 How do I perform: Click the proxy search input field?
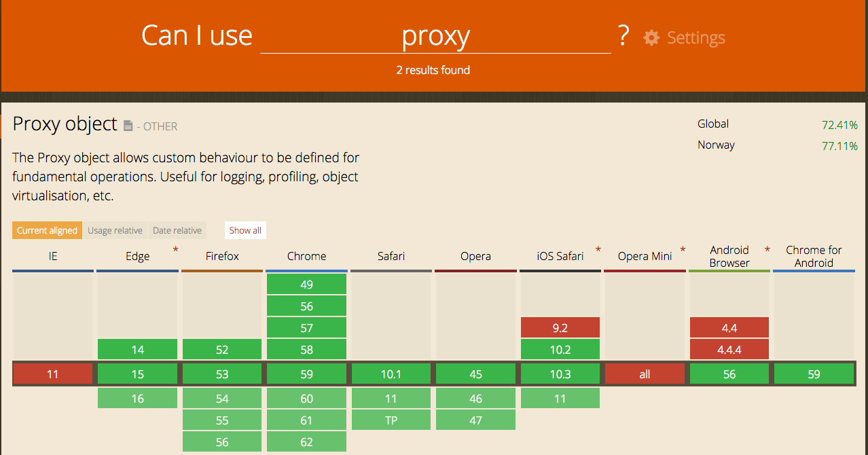435,36
